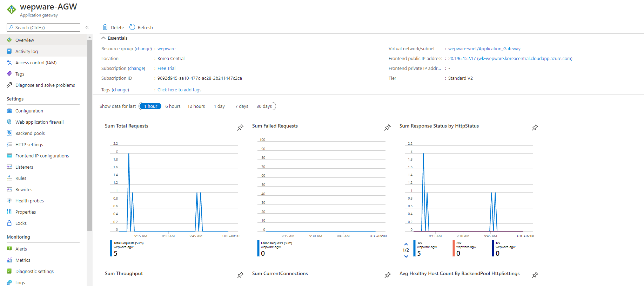Click the Listeners icon
This screenshot has width=644, height=286.
coord(9,167)
